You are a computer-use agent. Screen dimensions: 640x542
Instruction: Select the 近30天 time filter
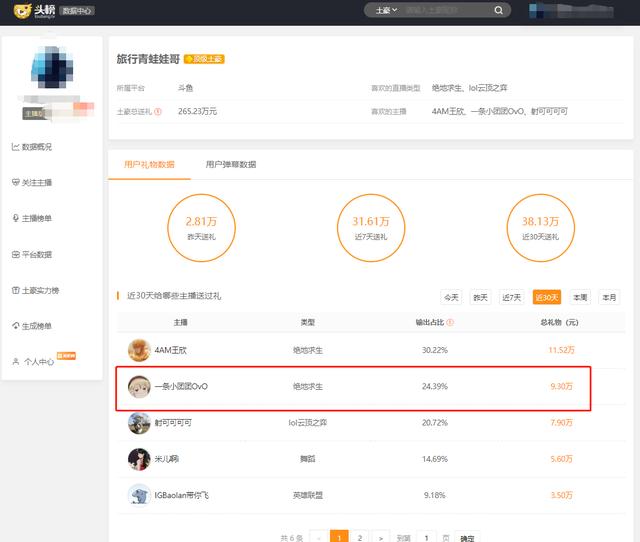click(x=547, y=297)
